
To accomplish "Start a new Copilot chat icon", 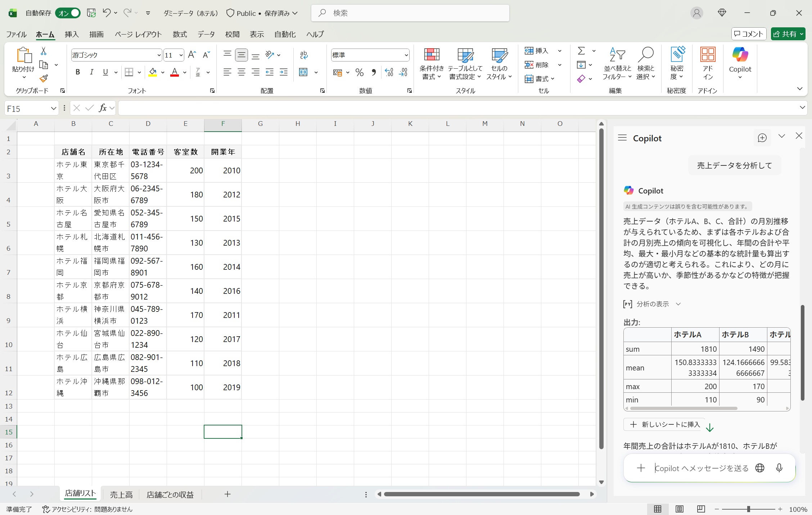I will click(762, 138).
